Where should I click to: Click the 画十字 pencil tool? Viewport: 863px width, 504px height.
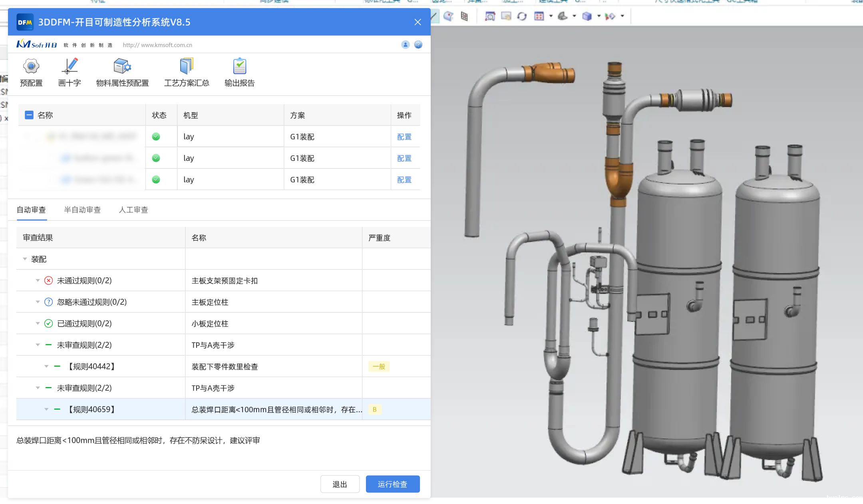(70, 66)
